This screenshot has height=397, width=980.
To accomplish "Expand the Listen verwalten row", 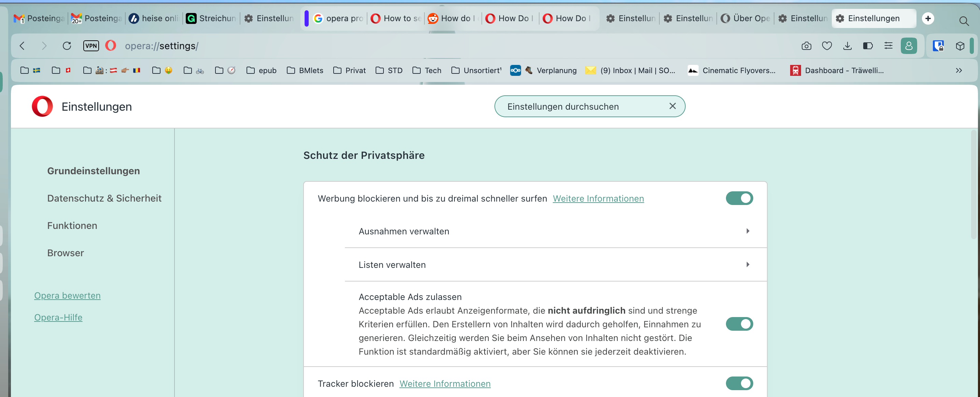I will click(556, 264).
